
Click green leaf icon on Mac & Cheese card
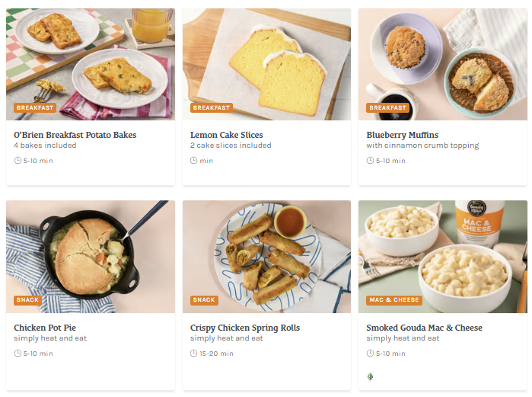(371, 376)
